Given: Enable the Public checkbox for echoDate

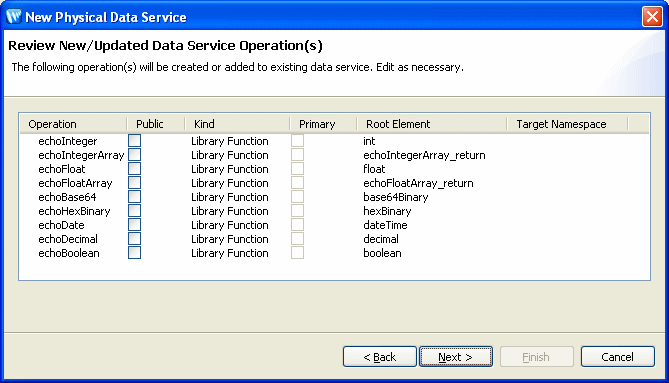Looking at the screenshot, I should (134, 225).
